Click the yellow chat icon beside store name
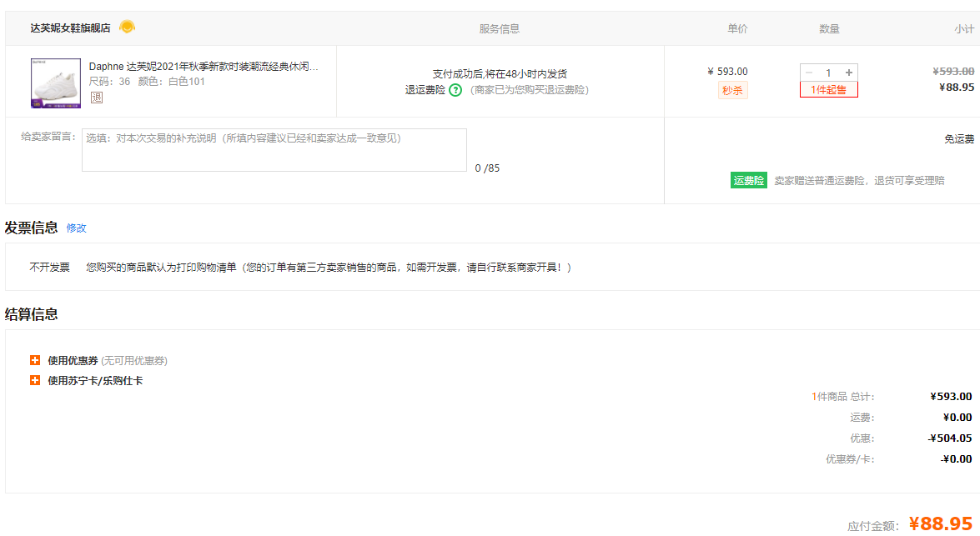The width and height of the screenshot is (980, 536). [127, 28]
